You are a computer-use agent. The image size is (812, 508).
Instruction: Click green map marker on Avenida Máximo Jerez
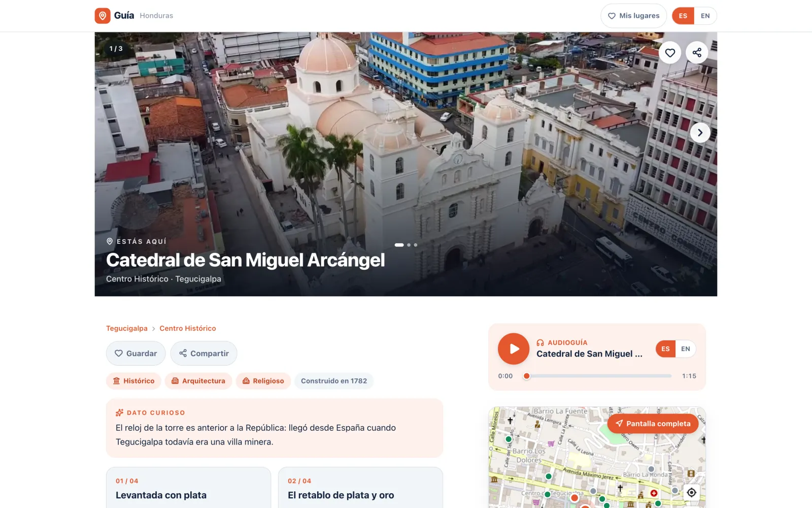[x=548, y=477]
